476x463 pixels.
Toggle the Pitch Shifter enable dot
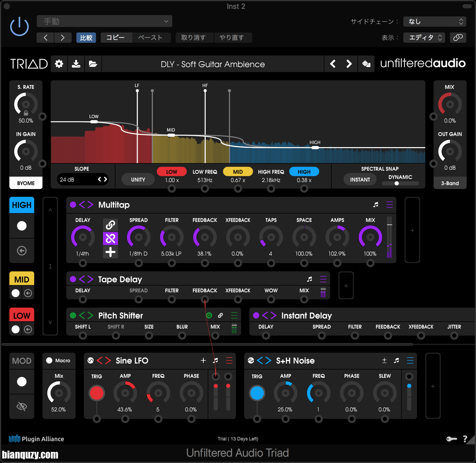pyautogui.click(x=73, y=316)
